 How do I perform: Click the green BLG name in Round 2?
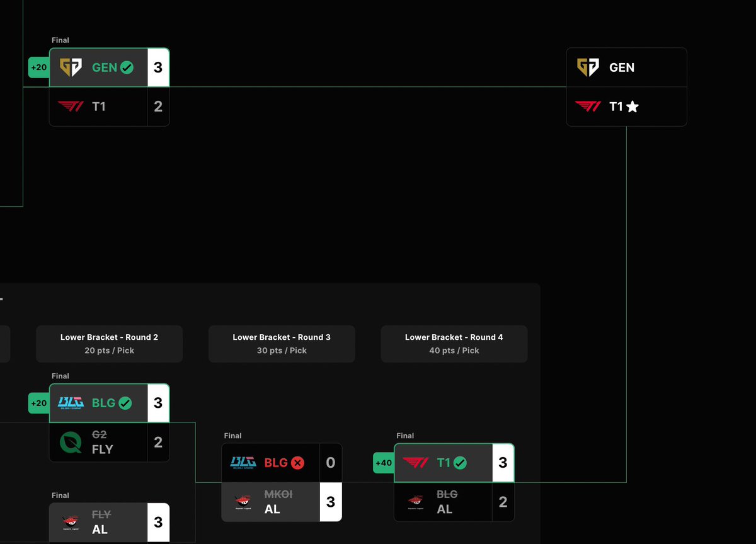[104, 403]
